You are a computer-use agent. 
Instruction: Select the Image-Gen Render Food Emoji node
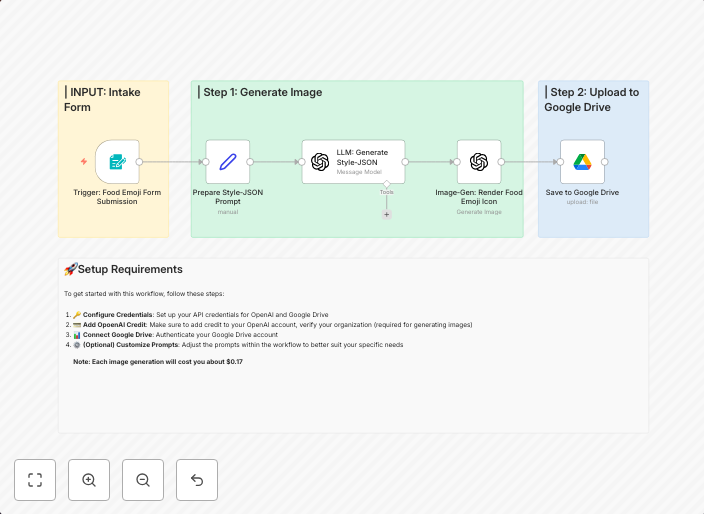point(479,161)
